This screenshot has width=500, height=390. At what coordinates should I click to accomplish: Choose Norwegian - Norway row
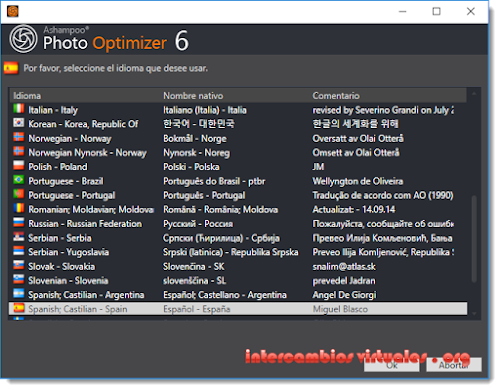[238, 138]
